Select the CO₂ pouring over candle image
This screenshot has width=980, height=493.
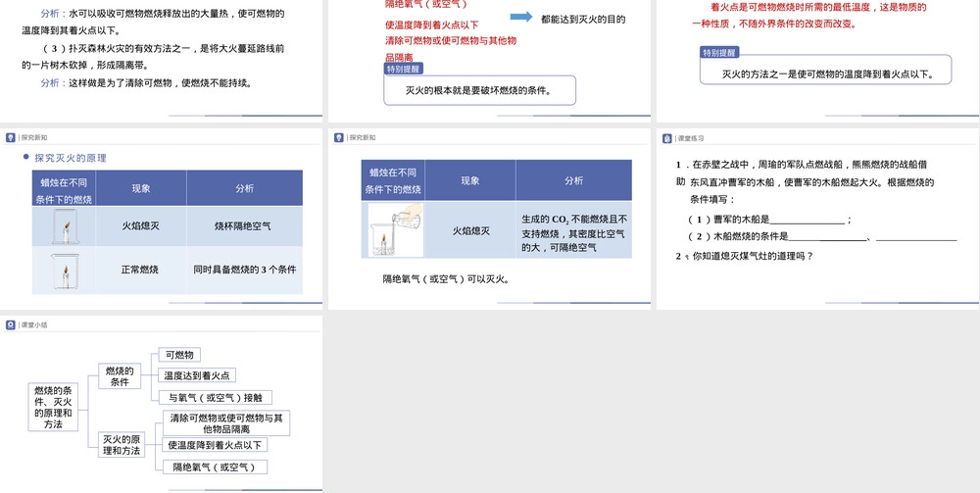tap(396, 230)
